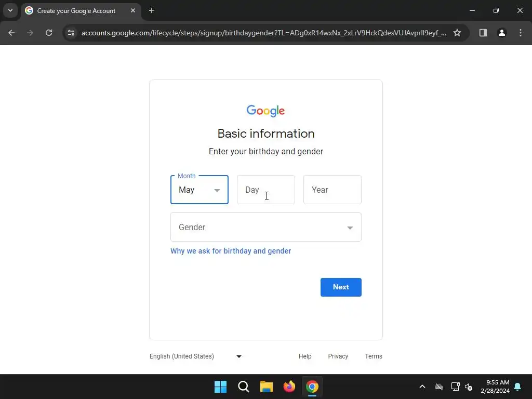Select the Create your Google Account tab
Screen dimensions: 532x399
(82, 11)
